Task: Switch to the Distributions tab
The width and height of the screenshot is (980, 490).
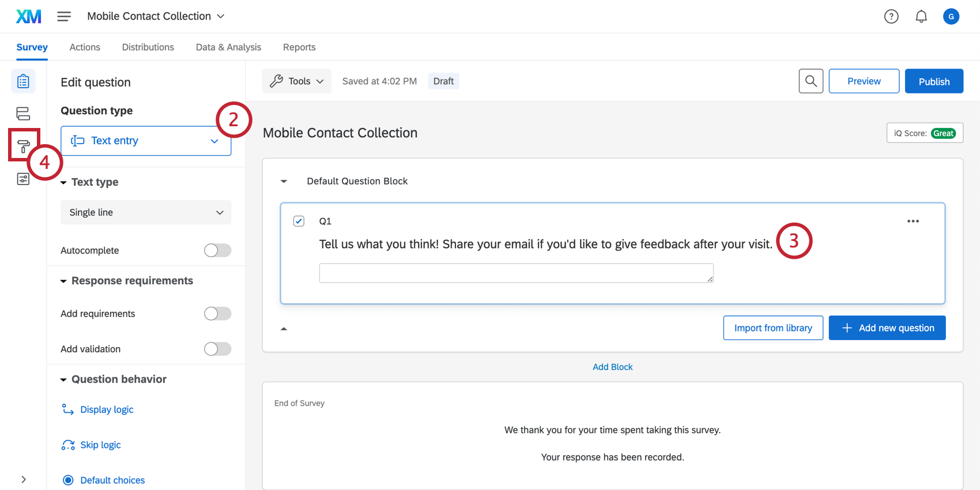Action: [148, 47]
